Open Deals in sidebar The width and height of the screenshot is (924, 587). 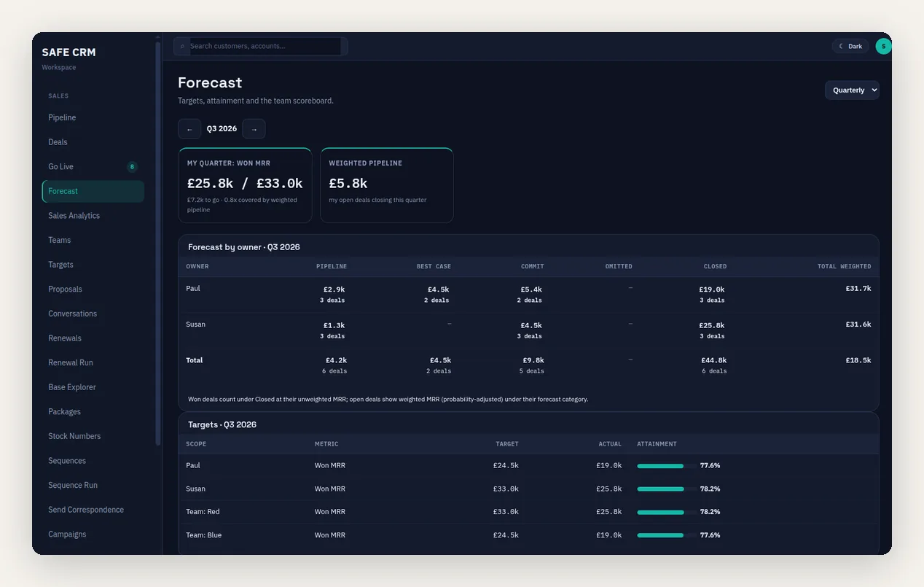click(x=93, y=142)
